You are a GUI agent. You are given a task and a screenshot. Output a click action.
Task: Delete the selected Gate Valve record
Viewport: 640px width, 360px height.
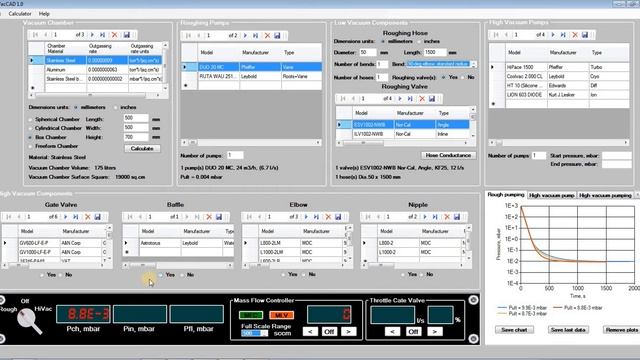pyautogui.click(x=87, y=217)
